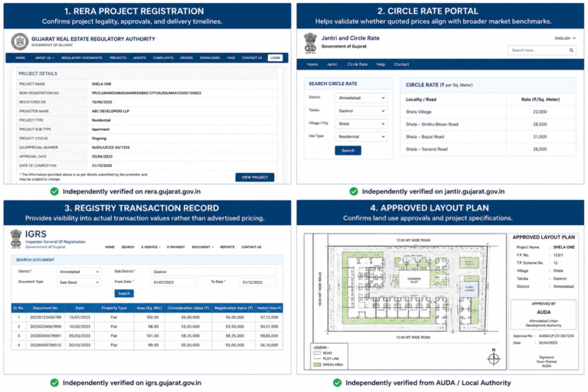The height and width of the screenshot is (392, 588).
Task: Click the approved layout plan drawing
Action: pyautogui.click(x=405, y=302)
